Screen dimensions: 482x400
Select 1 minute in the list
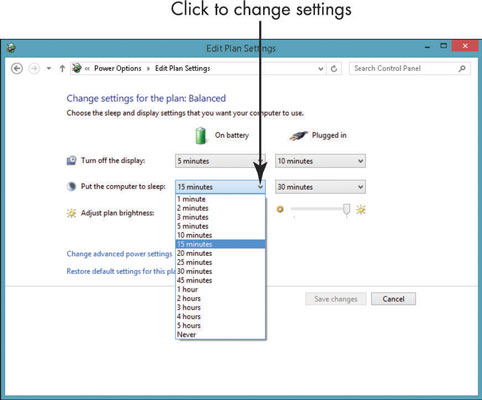tap(220, 199)
